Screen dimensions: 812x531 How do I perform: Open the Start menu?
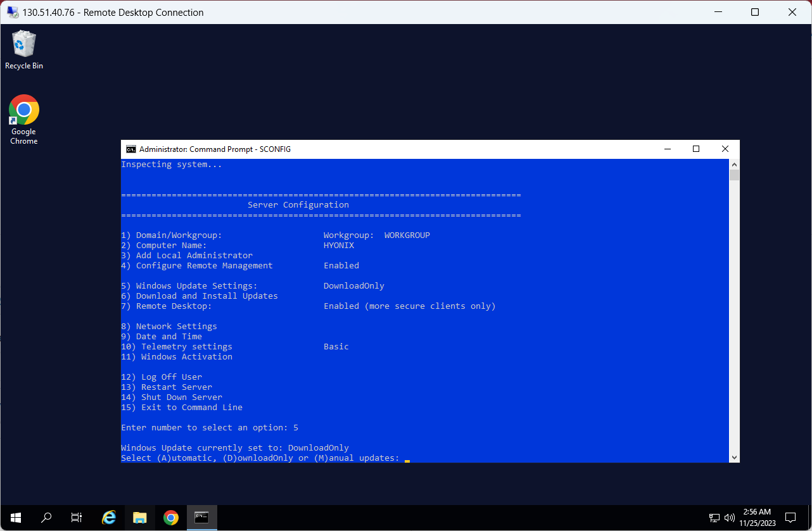pos(15,517)
